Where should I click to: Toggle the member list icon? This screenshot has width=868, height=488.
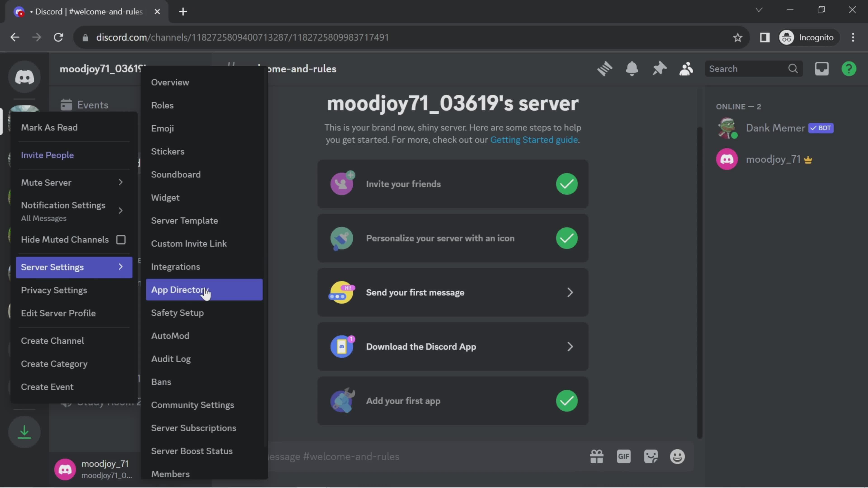pos(686,69)
